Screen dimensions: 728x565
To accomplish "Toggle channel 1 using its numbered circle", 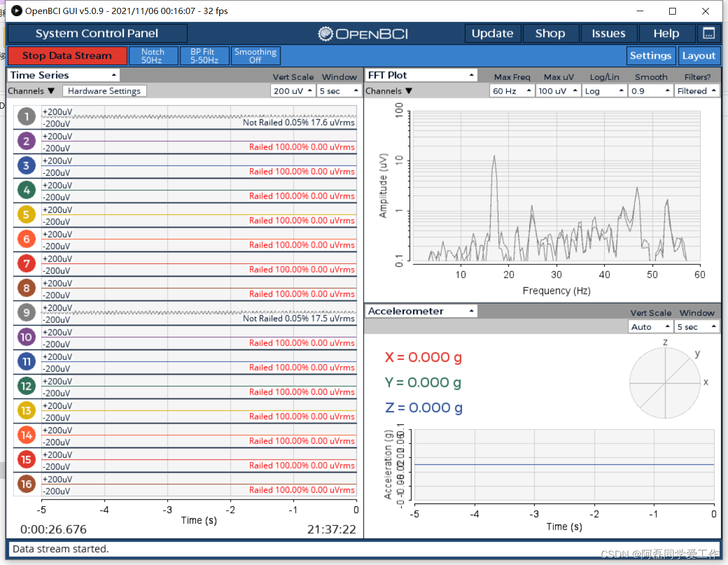I will point(26,116).
